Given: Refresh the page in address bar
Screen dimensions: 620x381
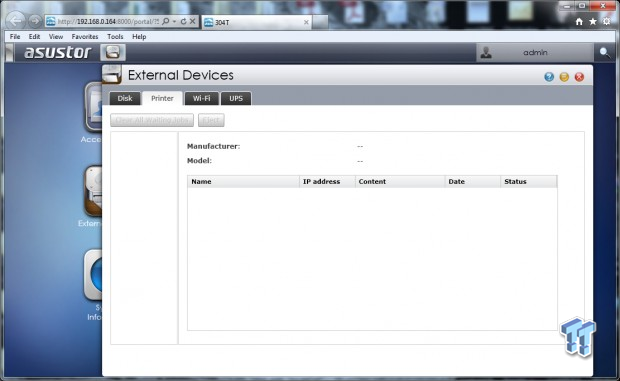Looking at the screenshot, I should click(183, 21).
